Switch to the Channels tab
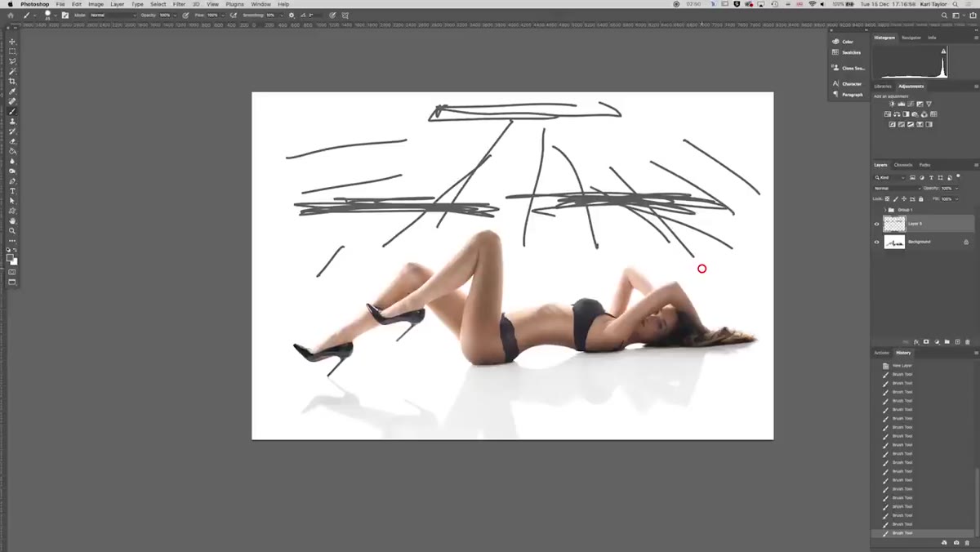Viewport: 980px width, 552px height. [903, 165]
